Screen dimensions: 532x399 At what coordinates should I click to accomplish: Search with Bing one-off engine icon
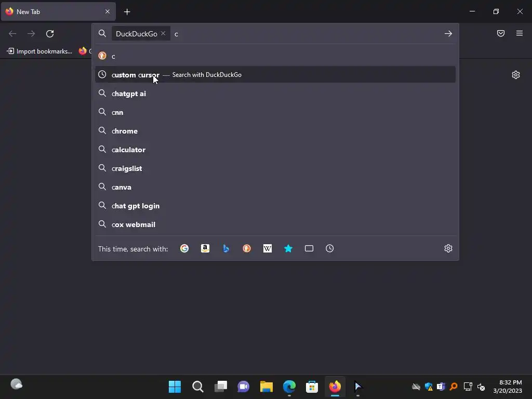point(226,249)
